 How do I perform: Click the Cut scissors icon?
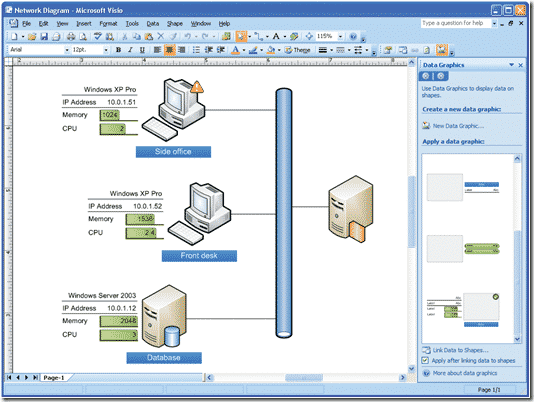point(125,36)
